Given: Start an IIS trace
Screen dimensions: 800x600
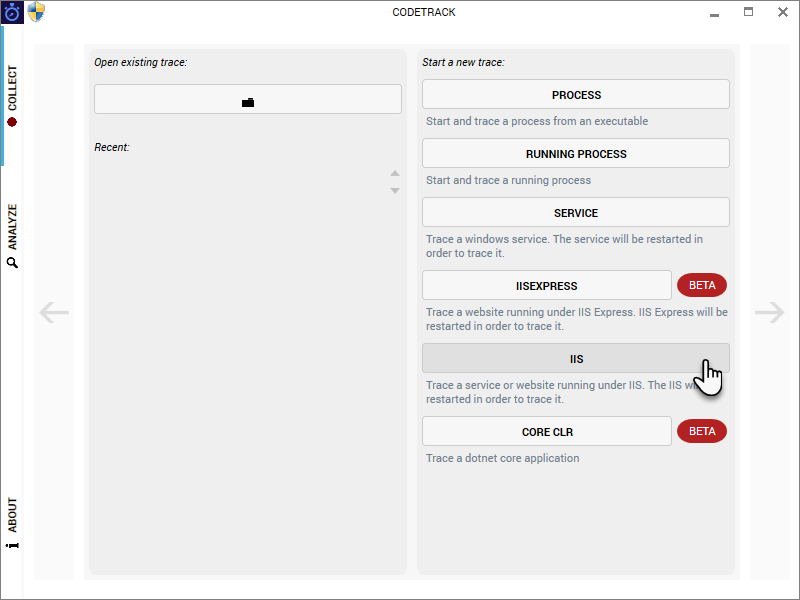Looking at the screenshot, I should click(576, 359).
